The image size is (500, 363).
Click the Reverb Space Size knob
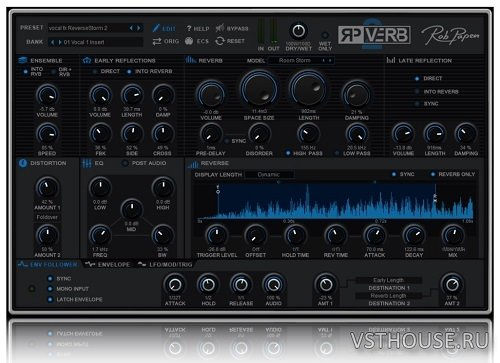259,89
